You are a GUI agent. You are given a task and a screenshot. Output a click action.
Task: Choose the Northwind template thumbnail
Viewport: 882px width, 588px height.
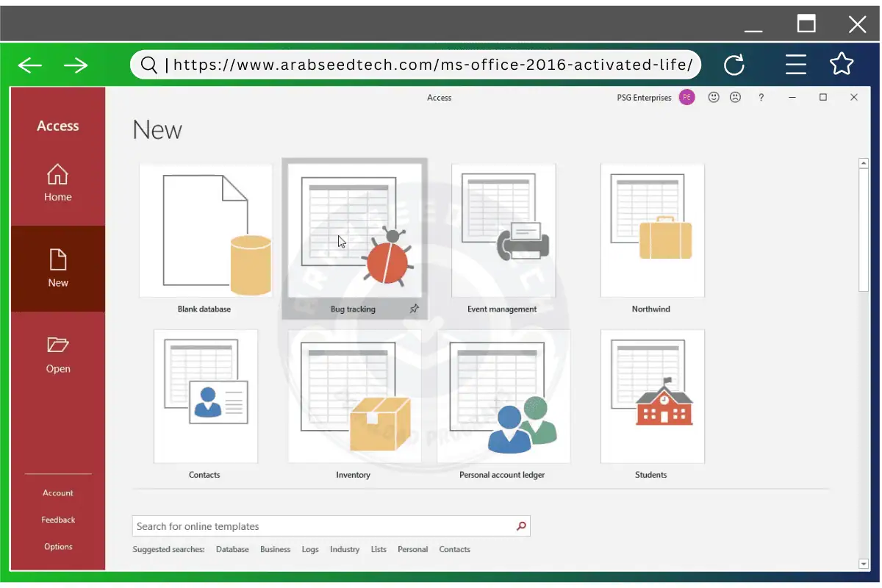click(x=652, y=232)
